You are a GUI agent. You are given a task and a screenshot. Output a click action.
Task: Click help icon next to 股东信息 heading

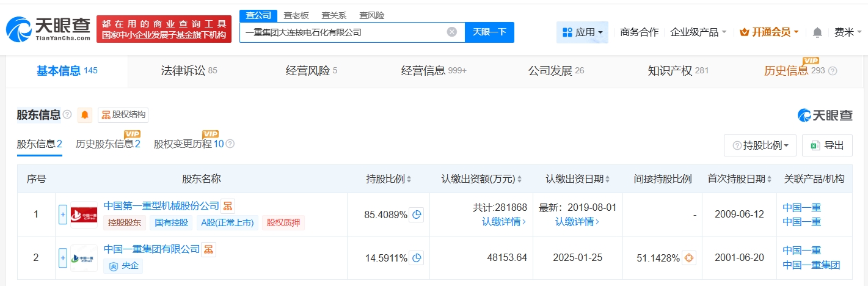[x=67, y=115]
